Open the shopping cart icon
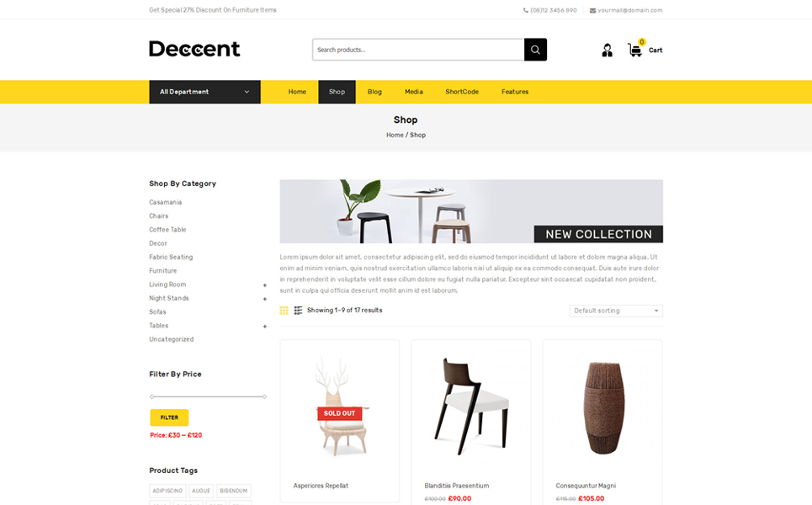Screen dimensions: 812x505 click(x=634, y=50)
